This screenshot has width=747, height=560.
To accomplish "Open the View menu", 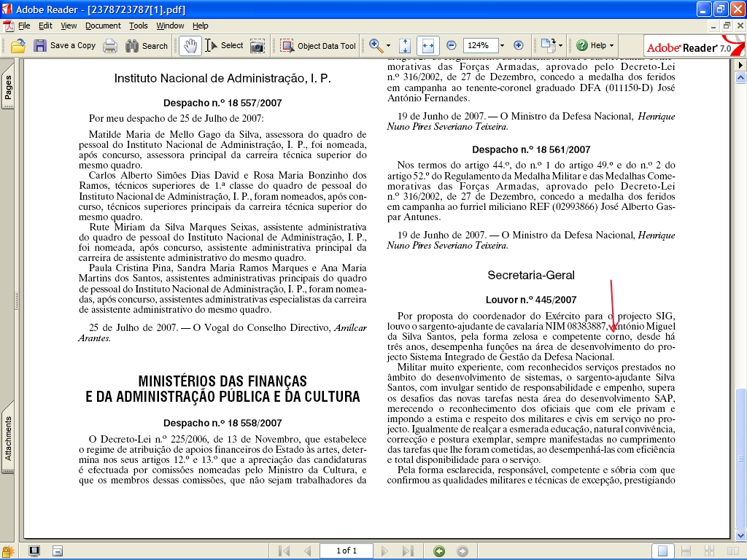I will click(69, 26).
